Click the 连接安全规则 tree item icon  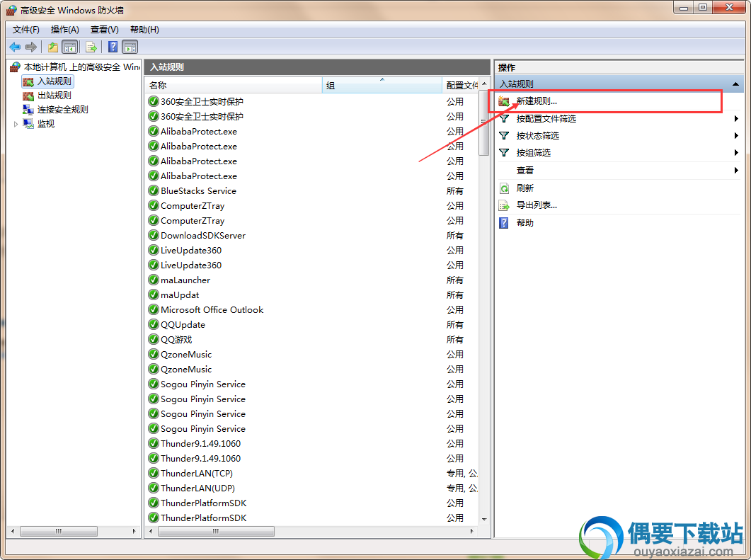tap(29, 110)
